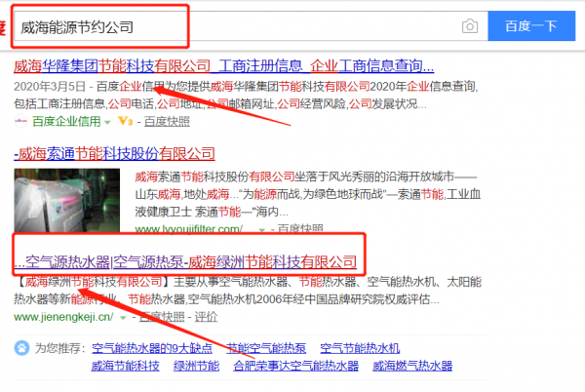Expand dropdown arrow beside 百度企业信用
This screenshot has height=392, width=585.
point(107,122)
